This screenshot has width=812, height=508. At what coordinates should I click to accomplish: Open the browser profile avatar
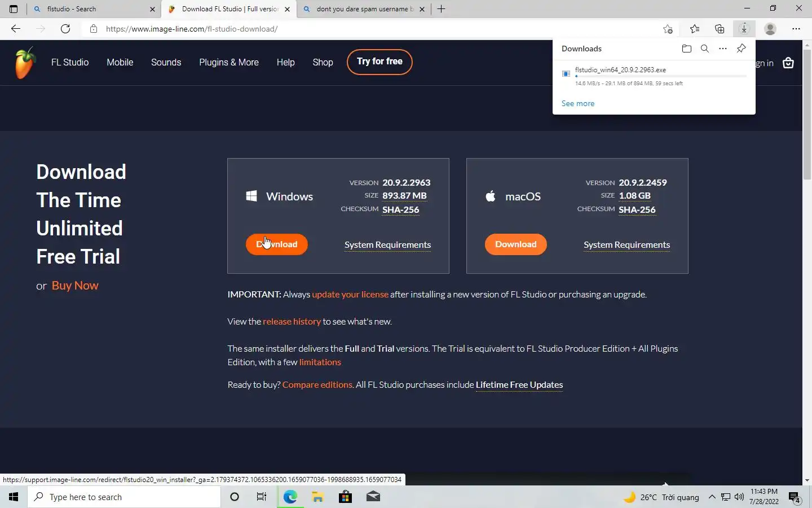pyautogui.click(x=770, y=29)
